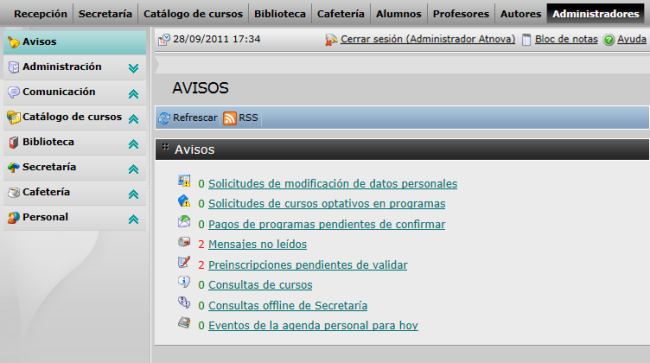Click the Administración sidebar icon
The width and height of the screenshot is (650, 363).
coord(14,67)
